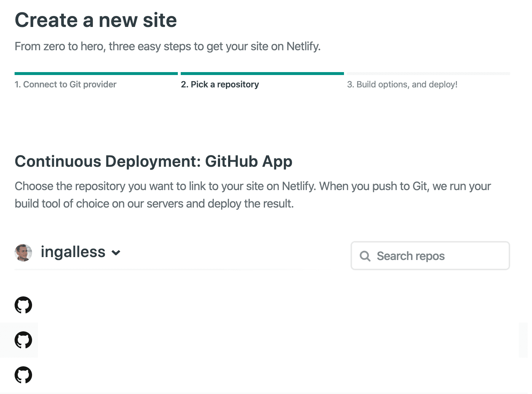Click the Choose the repository description text
The height and width of the screenshot is (394, 532).
pos(253,195)
